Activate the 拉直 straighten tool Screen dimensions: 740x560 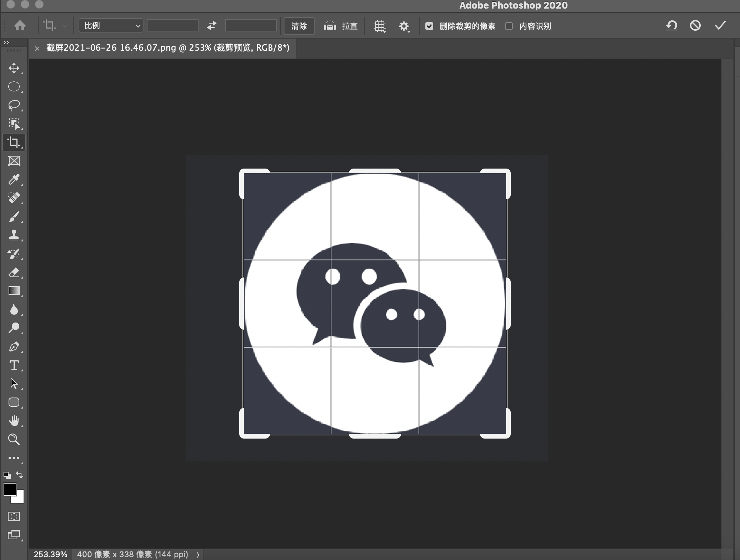point(340,26)
